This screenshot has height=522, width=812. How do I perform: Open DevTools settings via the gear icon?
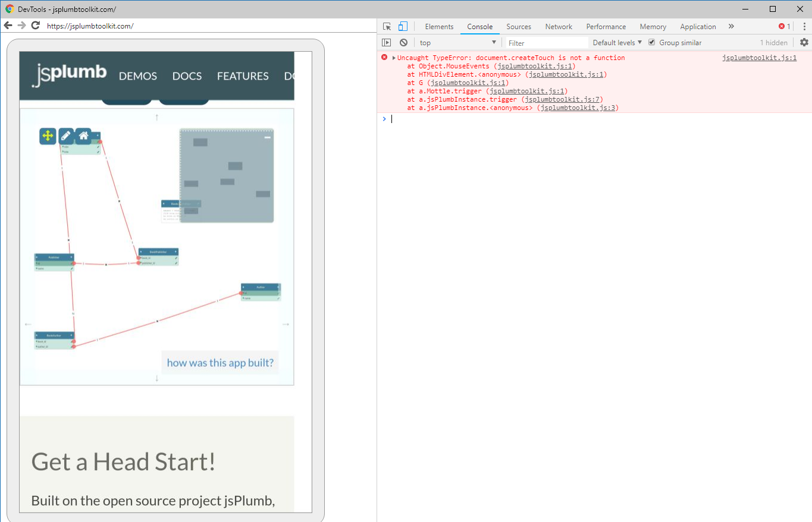click(x=804, y=42)
